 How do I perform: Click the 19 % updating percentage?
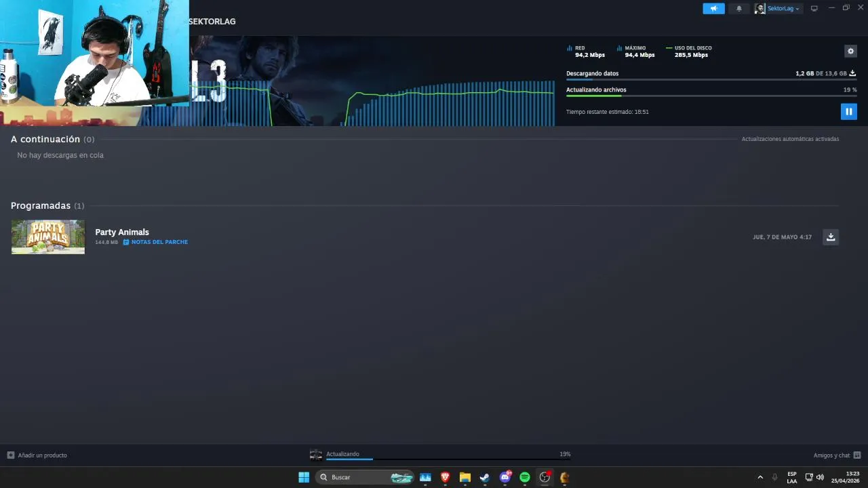[850, 89]
